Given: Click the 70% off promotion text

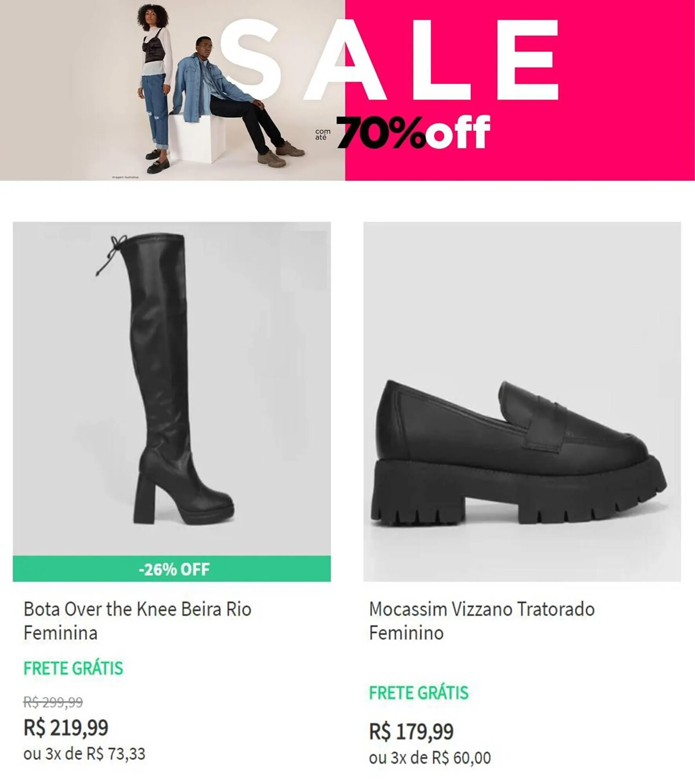Looking at the screenshot, I should 414,132.
